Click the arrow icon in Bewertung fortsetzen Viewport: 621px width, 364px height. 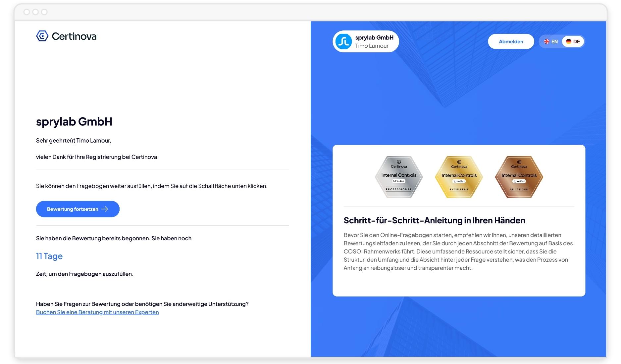click(x=105, y=209)
